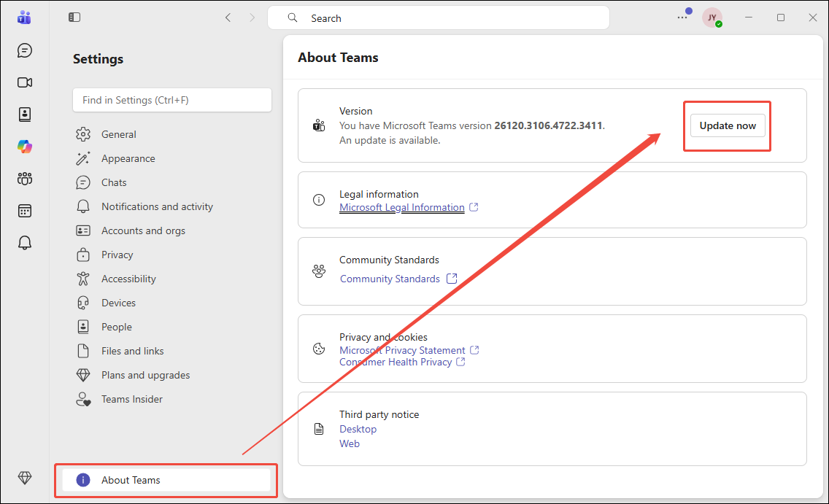The image size is (829, 504).
Task: Open the JY profile avatar
Action: point(712,18)
